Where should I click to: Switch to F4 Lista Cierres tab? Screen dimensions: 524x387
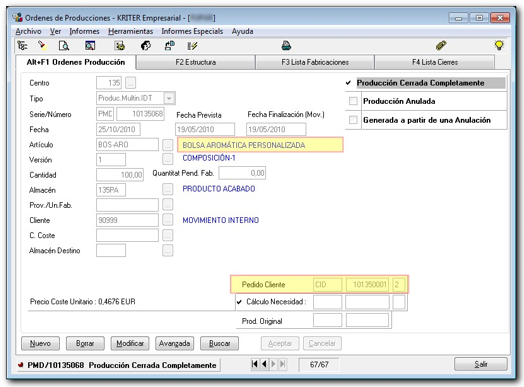click(435, 62)
